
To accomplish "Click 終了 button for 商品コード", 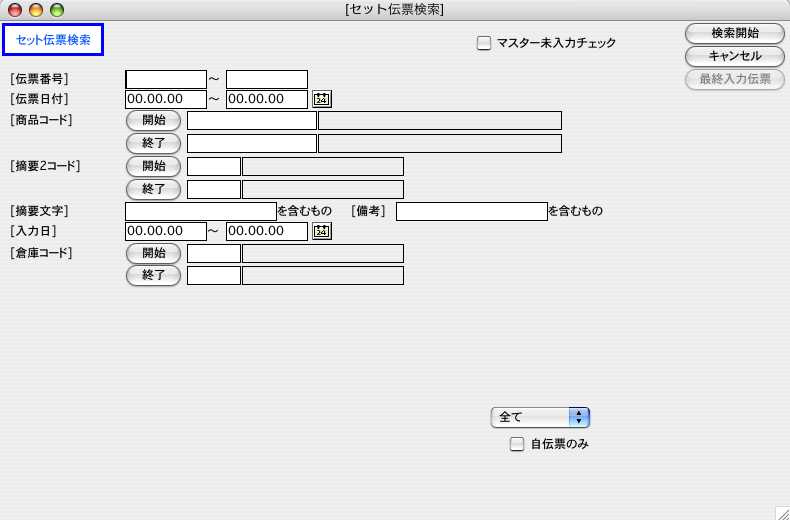I will pyautogui.click(x=153, y=143).
